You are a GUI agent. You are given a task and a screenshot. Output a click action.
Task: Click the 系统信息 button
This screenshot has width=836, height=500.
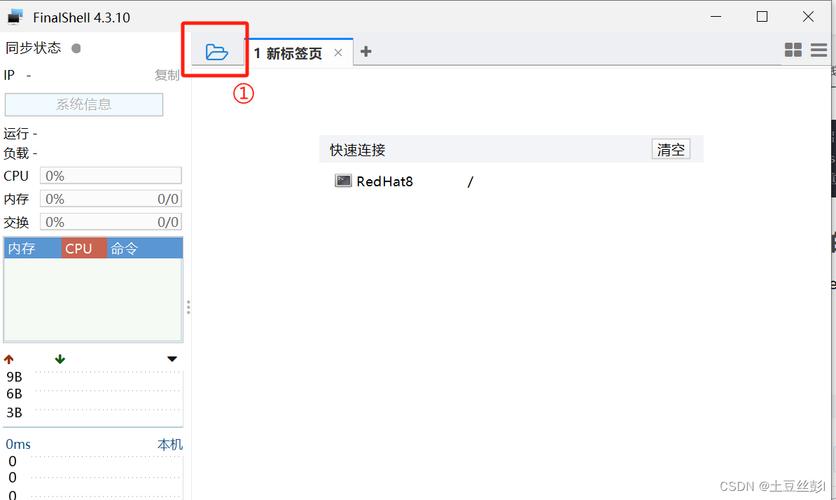tap(84, 104)
